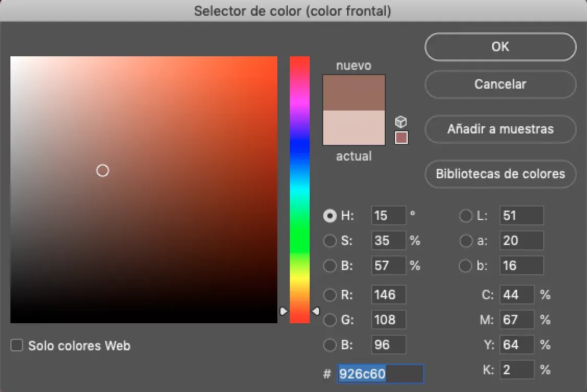Image resolution: width=587 pixels, height=392 pixels.
Task: Enable Solo colores Web checkbox
Action: [17, 345]
